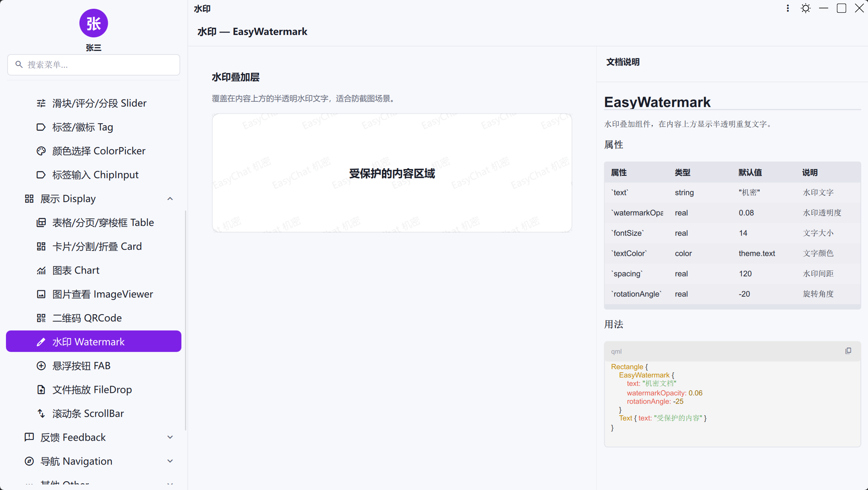Toggle light/dark theme sun icon
Viewport: 868px width, 490px height.
pos(806,8)
